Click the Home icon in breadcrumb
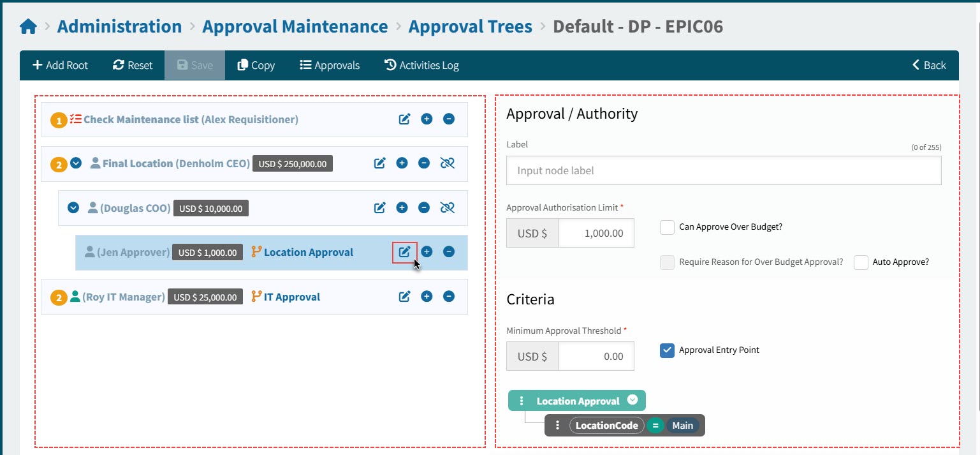The height and width of the screenshot is (455, 980). pos(28,27)
